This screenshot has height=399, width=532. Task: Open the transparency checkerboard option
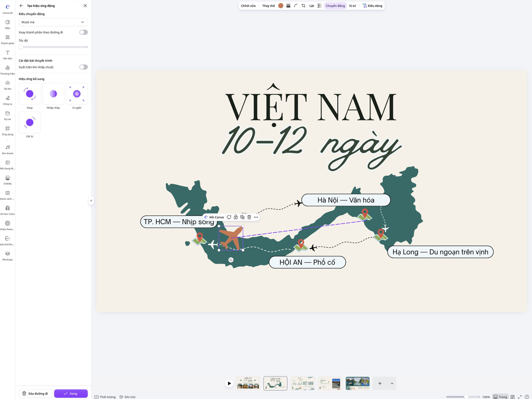[x=320, y=6]
